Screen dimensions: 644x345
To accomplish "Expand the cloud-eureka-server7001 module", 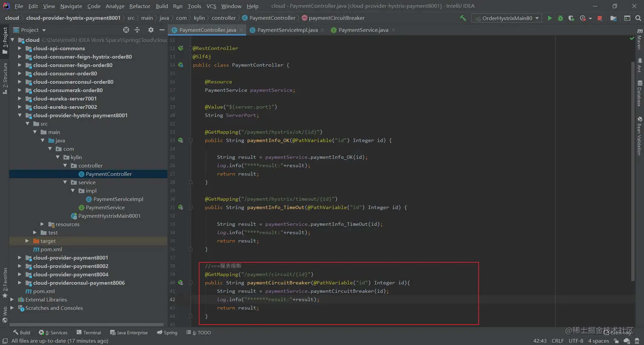I will click(20, 99).
